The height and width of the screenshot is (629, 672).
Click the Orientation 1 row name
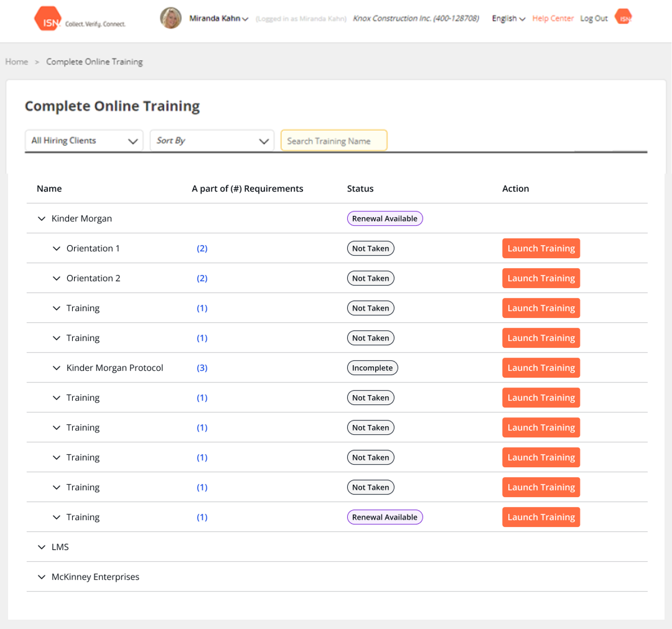[x=93, y=248]
